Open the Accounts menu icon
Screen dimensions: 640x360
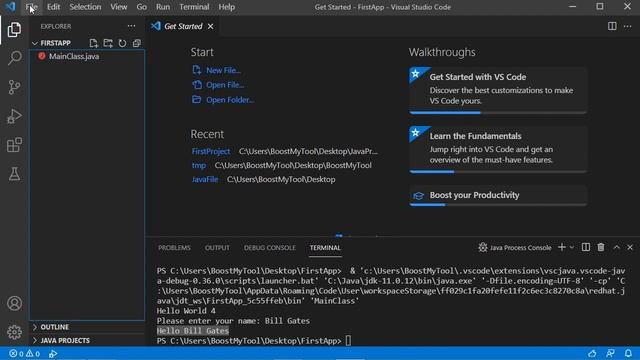[x=14, y=303]
